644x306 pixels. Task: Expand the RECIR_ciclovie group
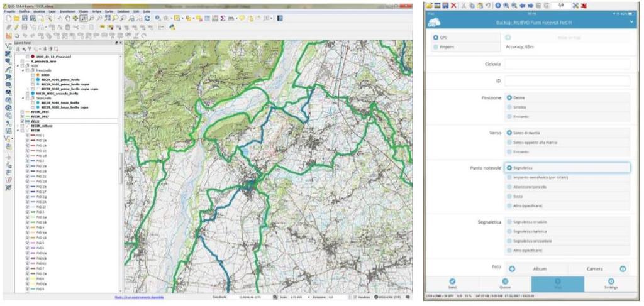[18, 126]
